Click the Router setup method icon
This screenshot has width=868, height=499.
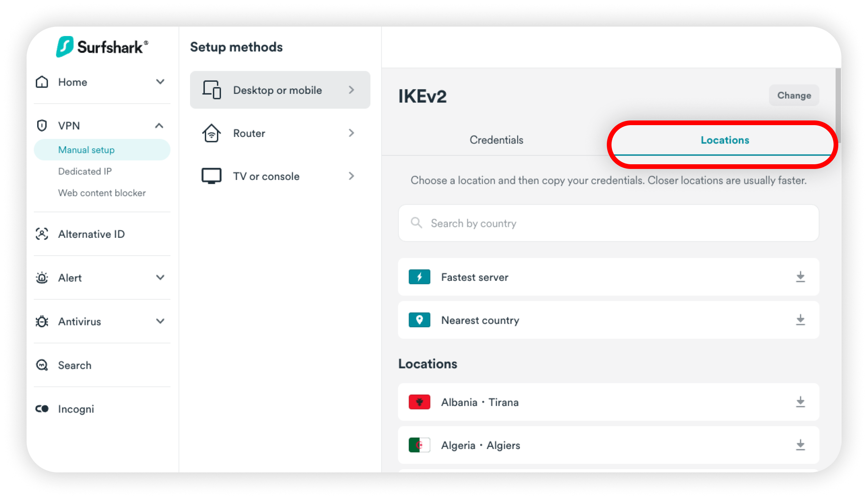(212, 133)
